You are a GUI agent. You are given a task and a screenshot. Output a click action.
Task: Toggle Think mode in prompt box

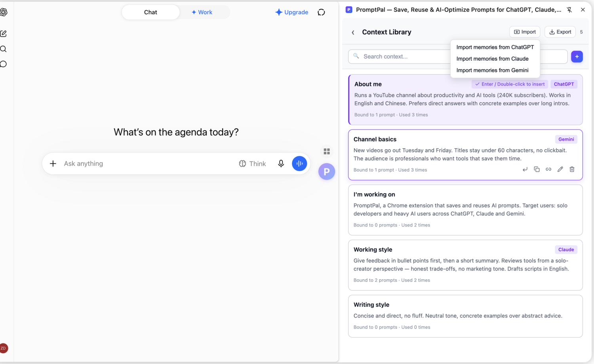(252, 164)
